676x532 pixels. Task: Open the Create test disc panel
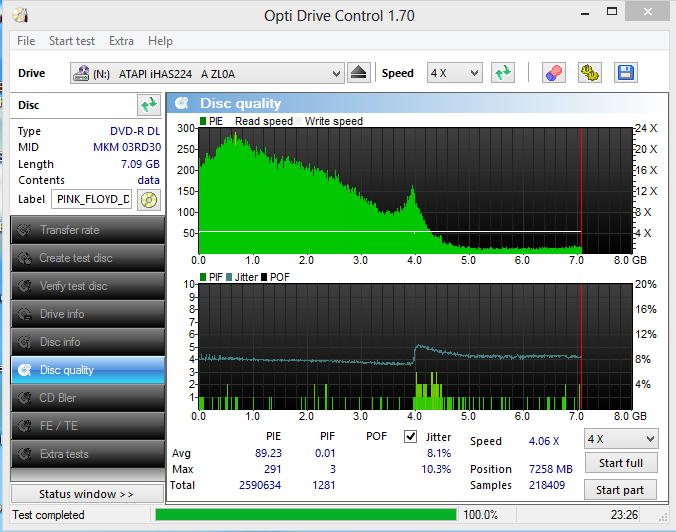tap(88, 258)
